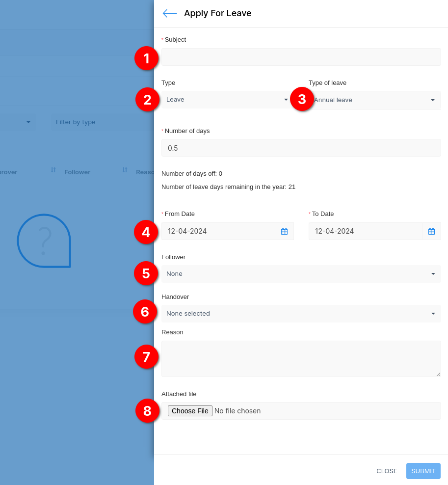448x485 pixels.
Task: Open the From Date calendar picker icon
Action: (284, 231)
